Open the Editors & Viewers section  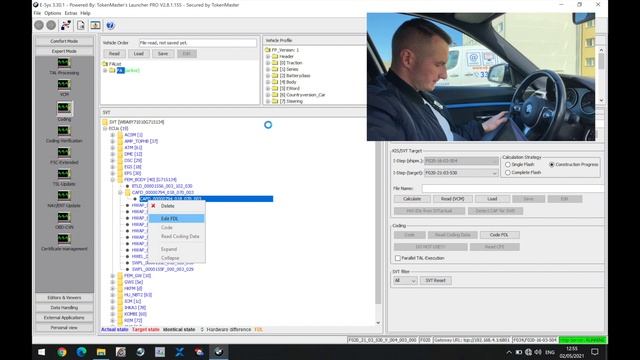click(x=64, y=298)
